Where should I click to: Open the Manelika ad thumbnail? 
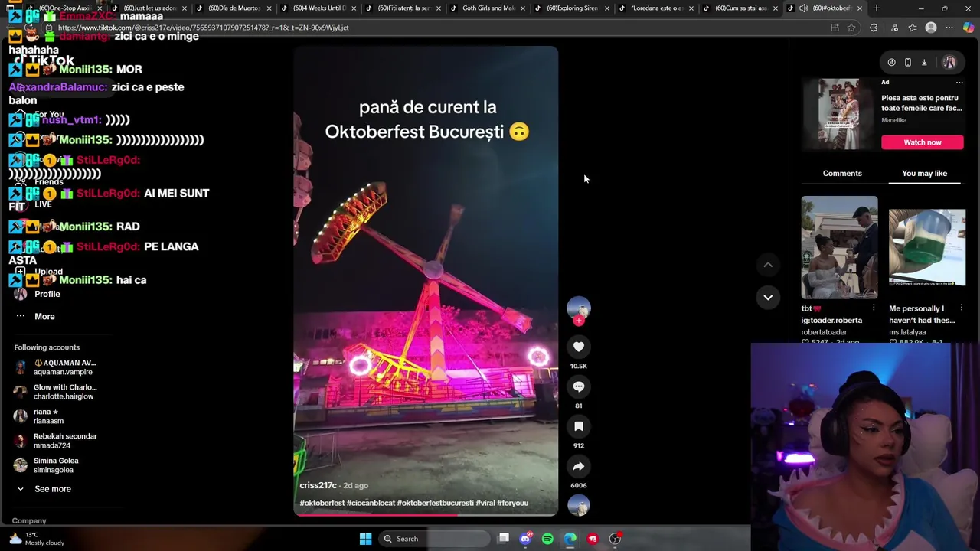(839, 113)
